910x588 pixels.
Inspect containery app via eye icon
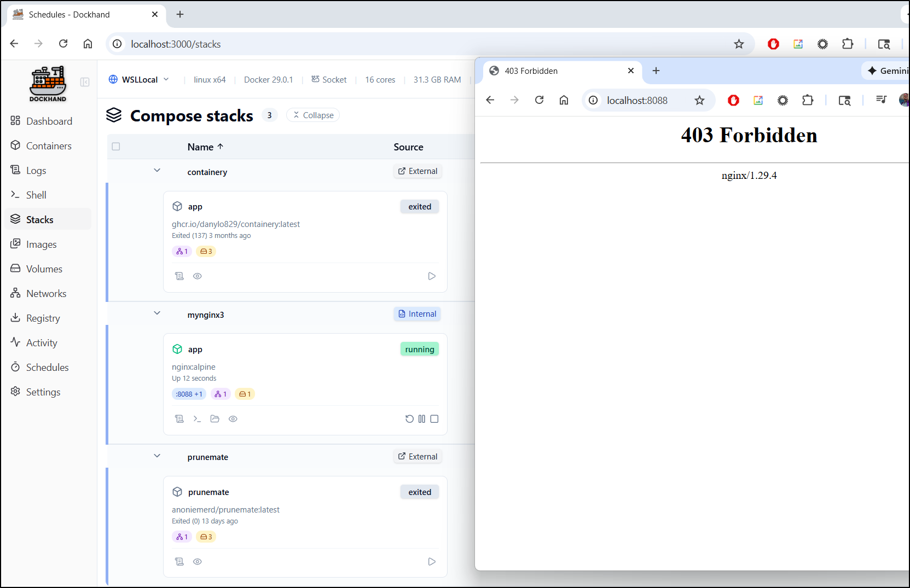[x=198, y=276]
